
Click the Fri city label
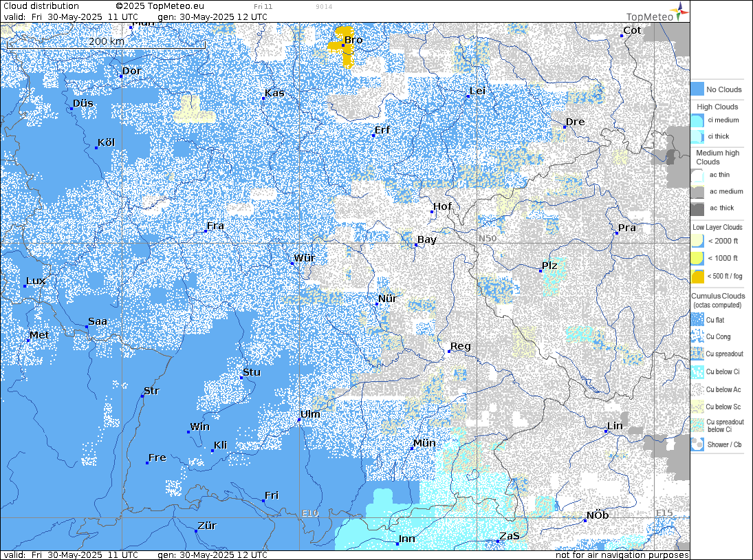(272, 495)
